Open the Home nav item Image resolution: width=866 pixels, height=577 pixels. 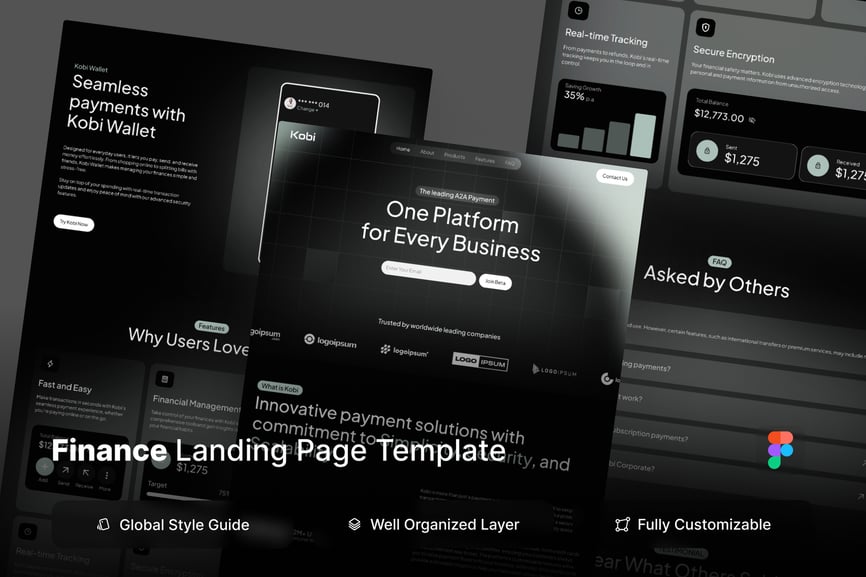403,149
